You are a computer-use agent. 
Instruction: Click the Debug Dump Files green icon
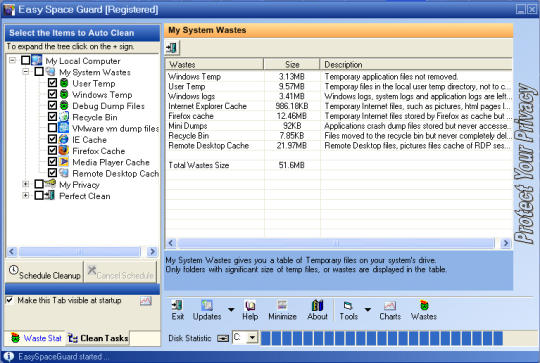[64, 105]
